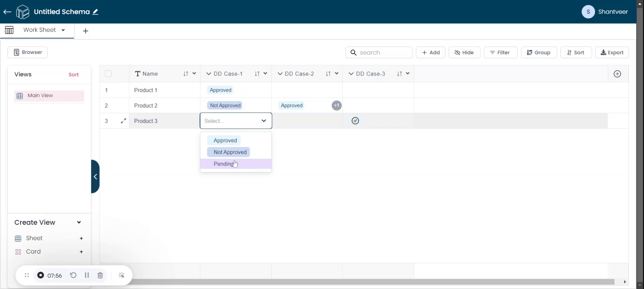Delete the recording with trash icon

tap(100, 275)
